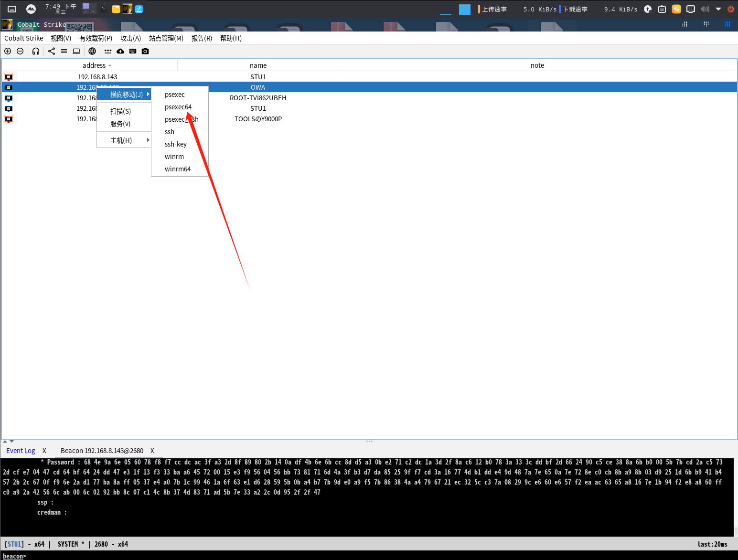Expand the 横向移动(J) submenu arrow
The image size is (738, 560).
(x=148, y=95)
